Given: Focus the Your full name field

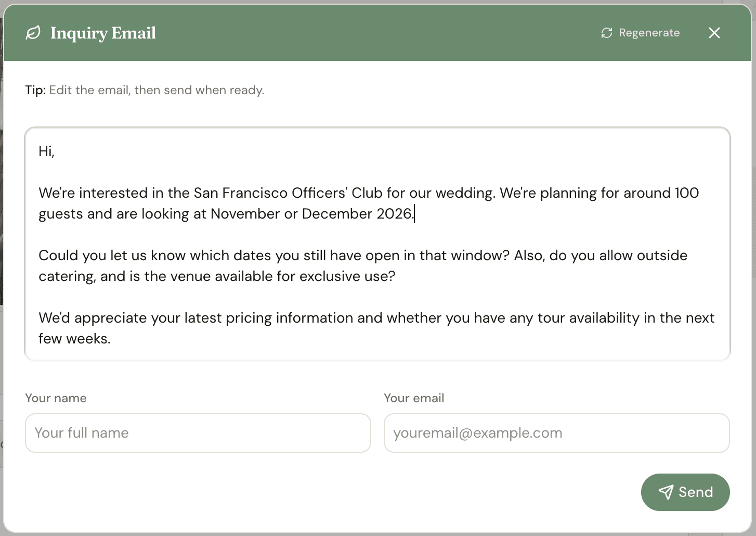Looking at the screenshot, I should [x=198, y=433].
